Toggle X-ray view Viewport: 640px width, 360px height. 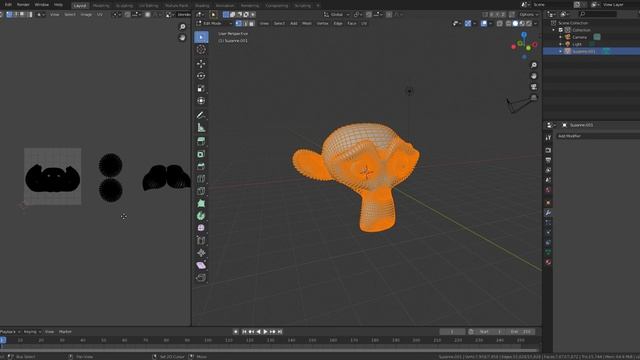[500, 24]
